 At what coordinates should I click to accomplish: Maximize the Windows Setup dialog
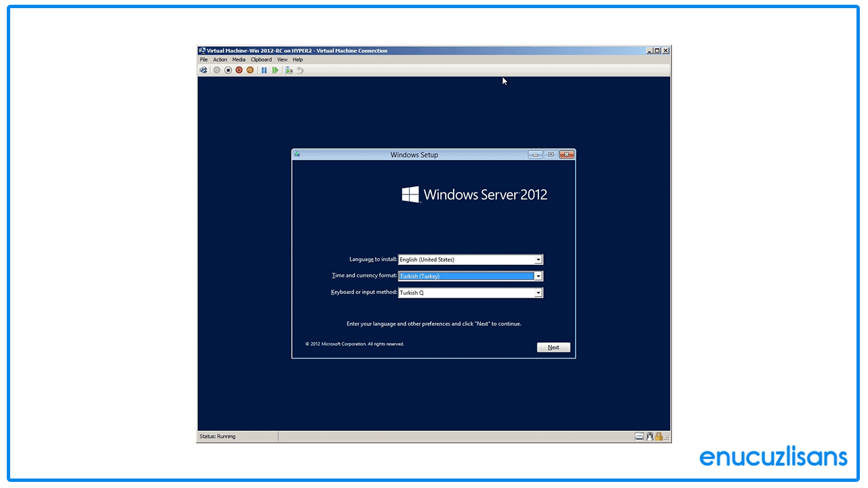point(551,155)
